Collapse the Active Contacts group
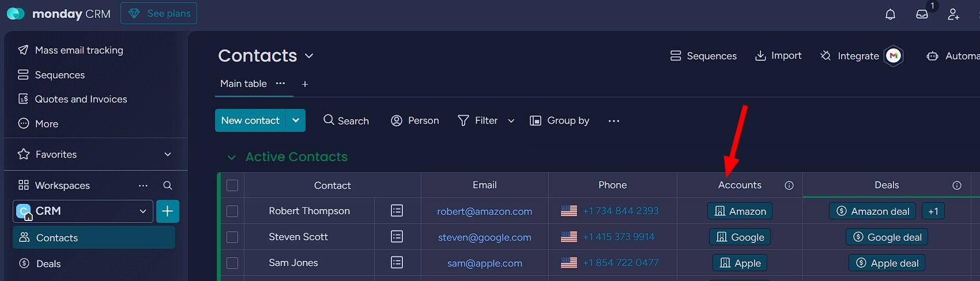Image resolution: width=980 pixels, height=281 pixels. coord(231,157)
